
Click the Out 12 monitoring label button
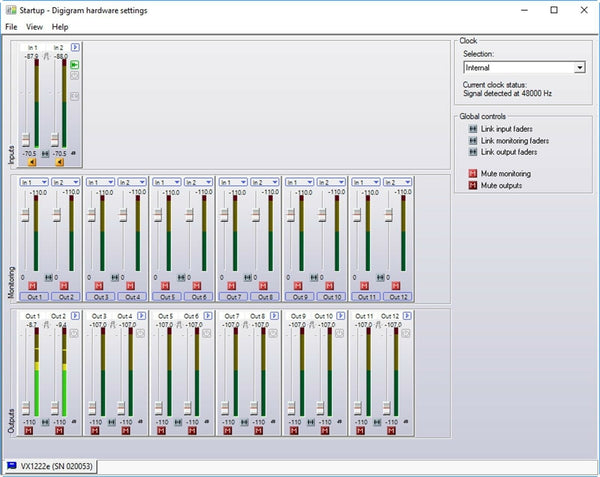(396, 297)
